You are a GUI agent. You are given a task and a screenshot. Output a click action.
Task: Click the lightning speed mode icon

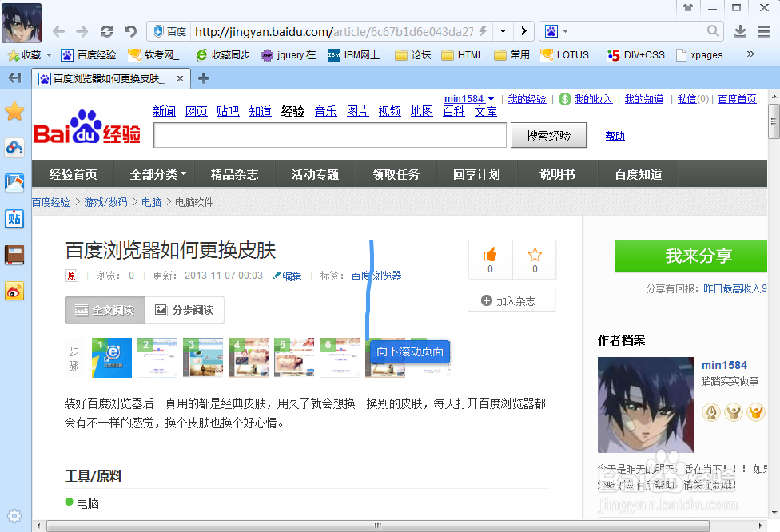coord(483,32)
